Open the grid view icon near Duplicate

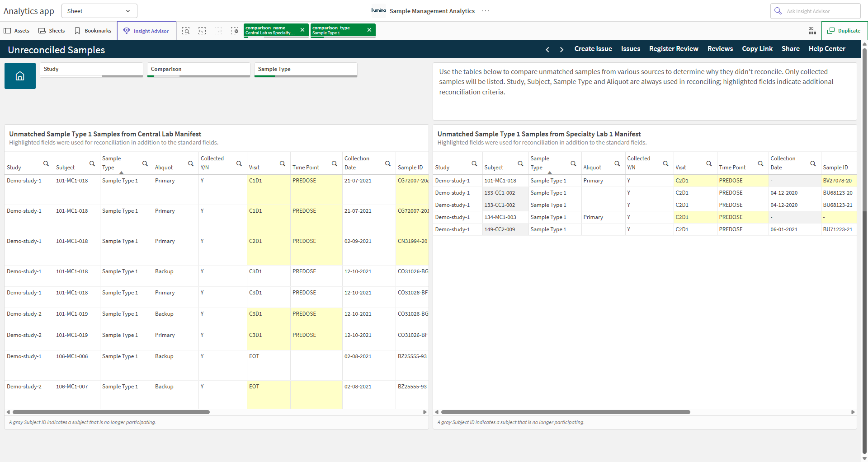[812, 31]
